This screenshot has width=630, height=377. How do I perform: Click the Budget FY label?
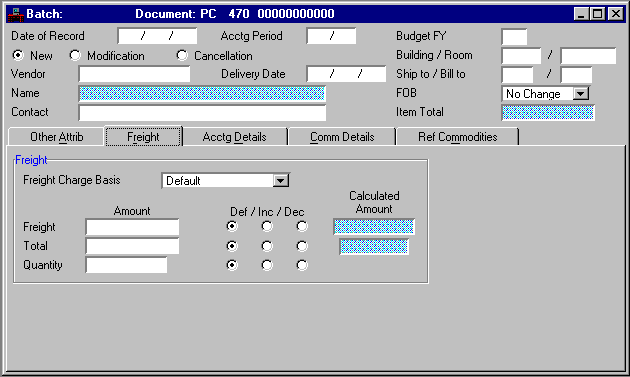coord(421,36)
